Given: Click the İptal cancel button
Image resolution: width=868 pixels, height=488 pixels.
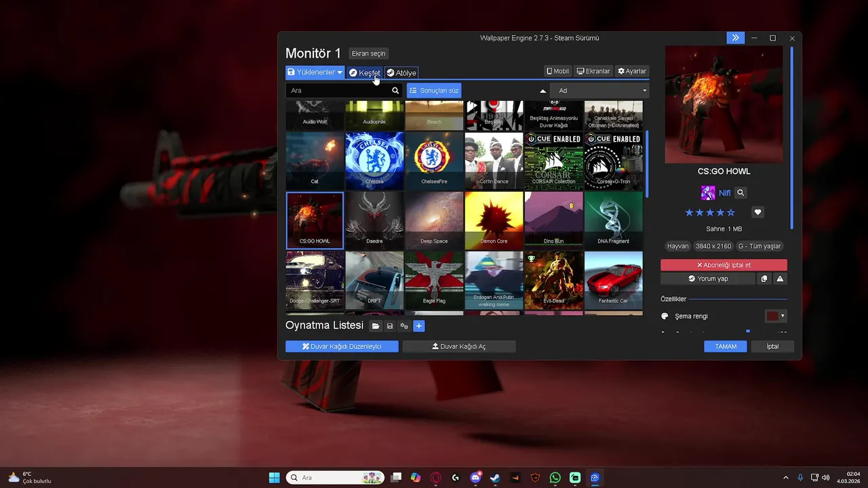Looking at the screenshot, I should (772, 346).
